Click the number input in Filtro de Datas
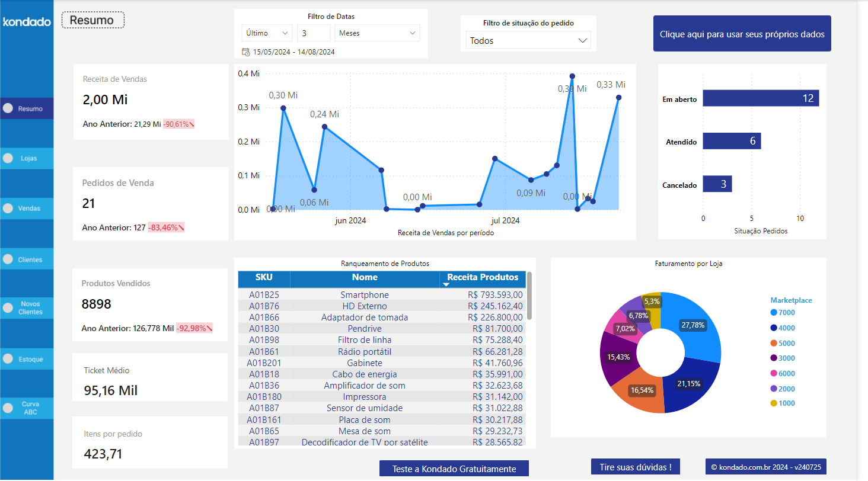This screenshot has height=481, width=868. (314, 33)
